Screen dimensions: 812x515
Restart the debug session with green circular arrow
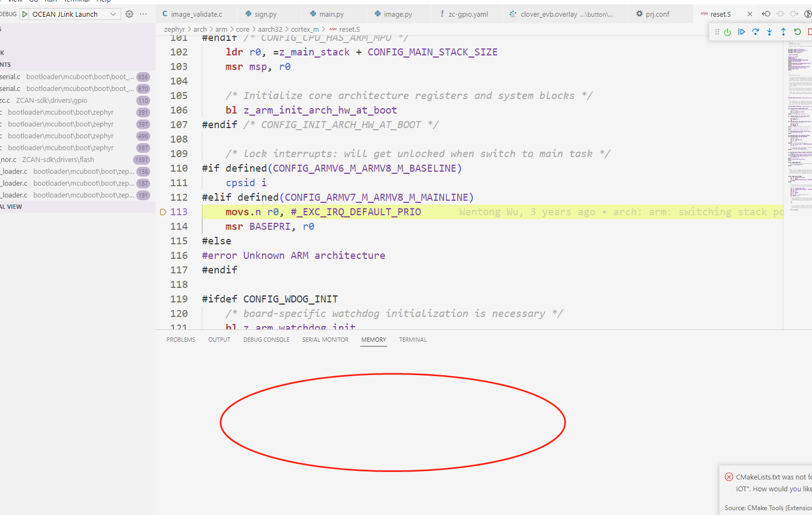(797, 32)
